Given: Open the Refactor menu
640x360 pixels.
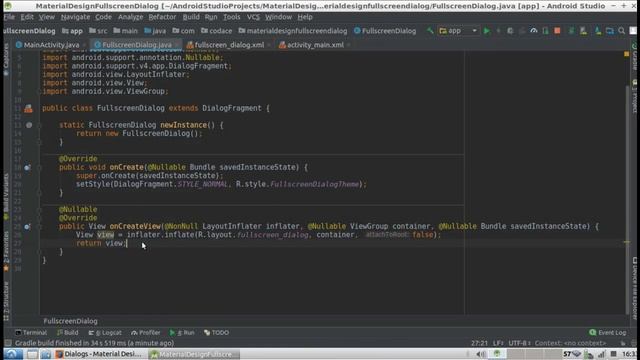Looking at the screenshot, I should [162, 17].
